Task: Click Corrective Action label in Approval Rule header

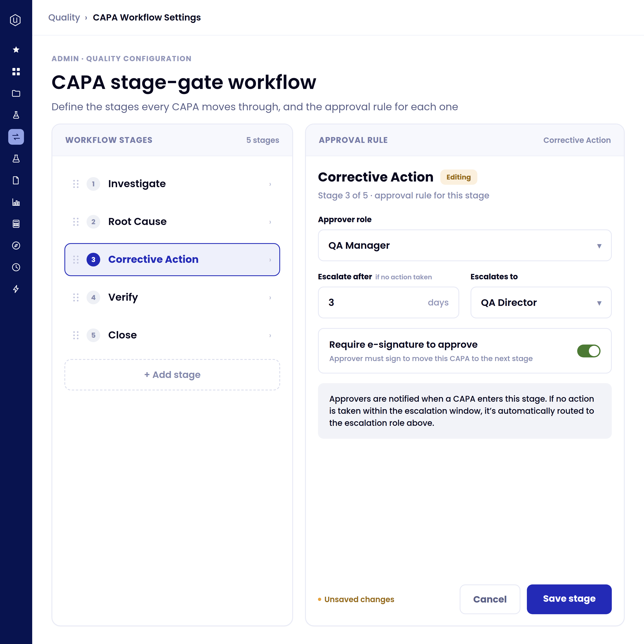Action: pos(577,140)
